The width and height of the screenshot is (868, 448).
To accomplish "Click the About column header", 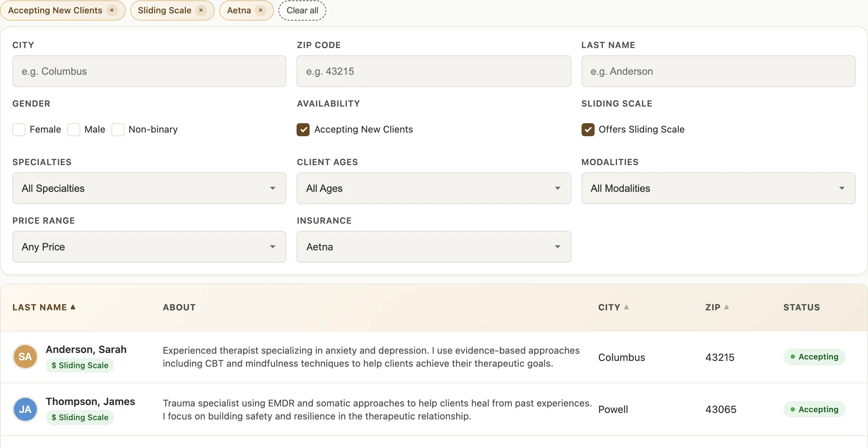I will point(179,307).
